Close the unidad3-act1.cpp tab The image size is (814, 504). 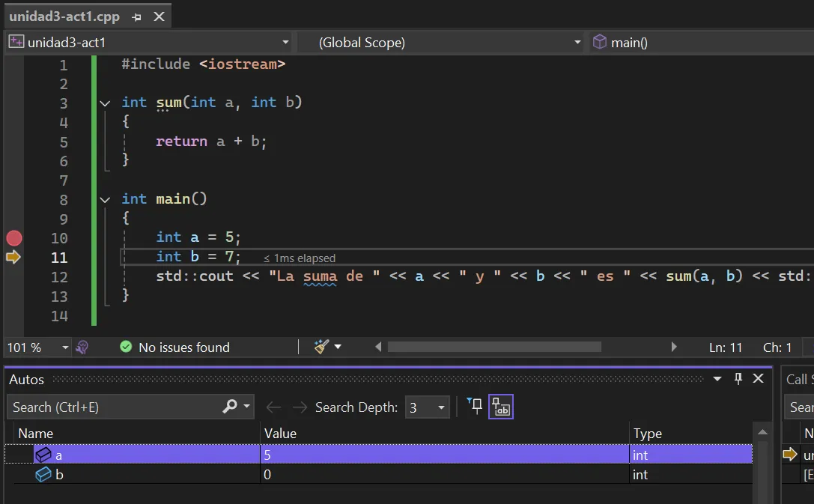point(159,16)
